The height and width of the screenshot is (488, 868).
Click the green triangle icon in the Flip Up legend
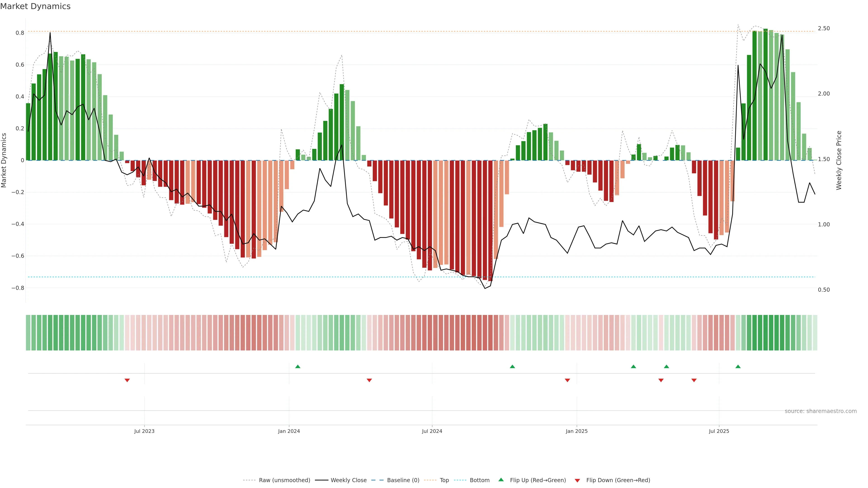[501, 480]
